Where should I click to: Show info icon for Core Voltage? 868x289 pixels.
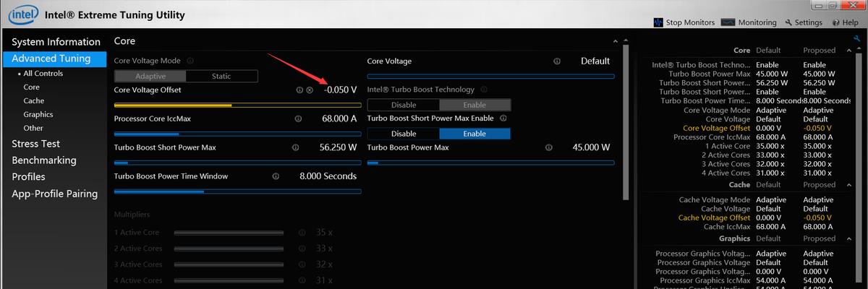point(557,61)
